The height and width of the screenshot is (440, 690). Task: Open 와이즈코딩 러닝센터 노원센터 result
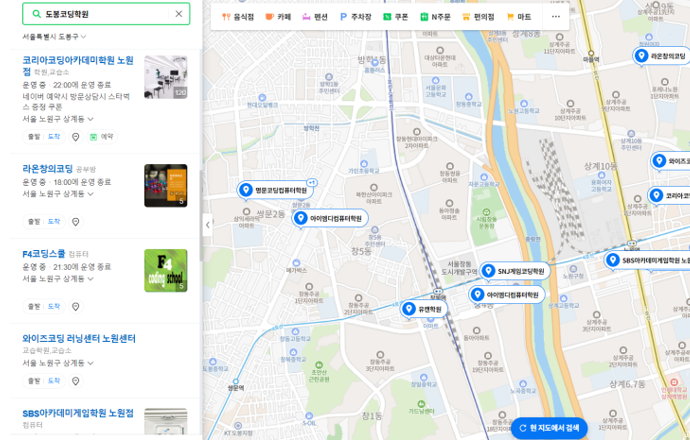[79, 338]
